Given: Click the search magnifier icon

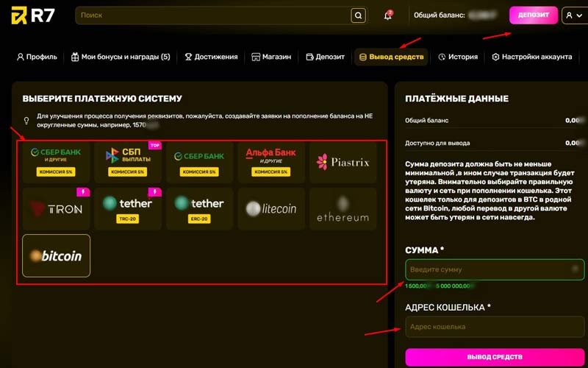Looking at the screenshot, I should tap(357, 15).
